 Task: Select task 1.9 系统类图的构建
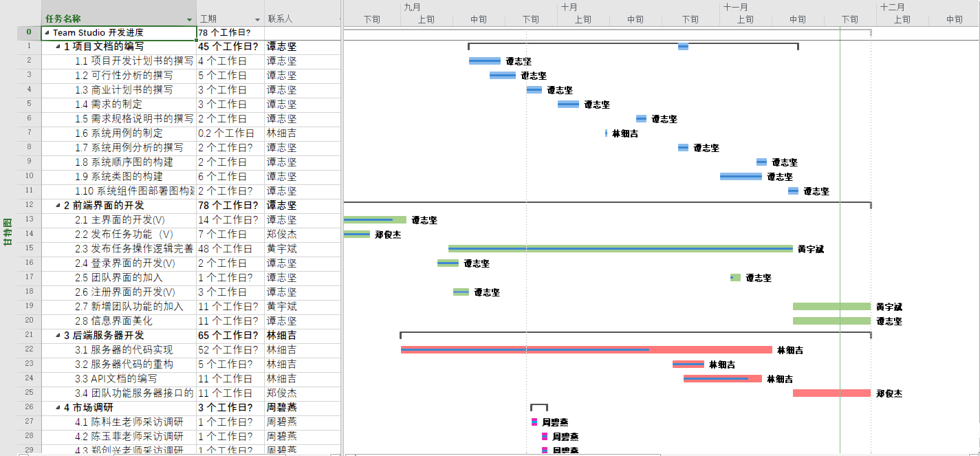(x=119, y=176)
